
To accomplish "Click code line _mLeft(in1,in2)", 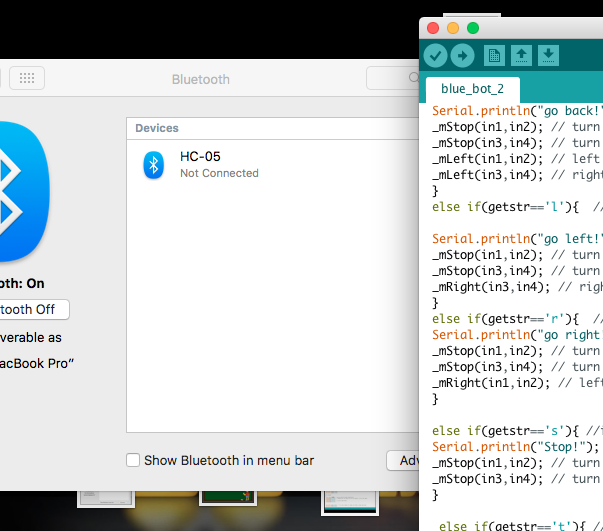I will (488, 159).
